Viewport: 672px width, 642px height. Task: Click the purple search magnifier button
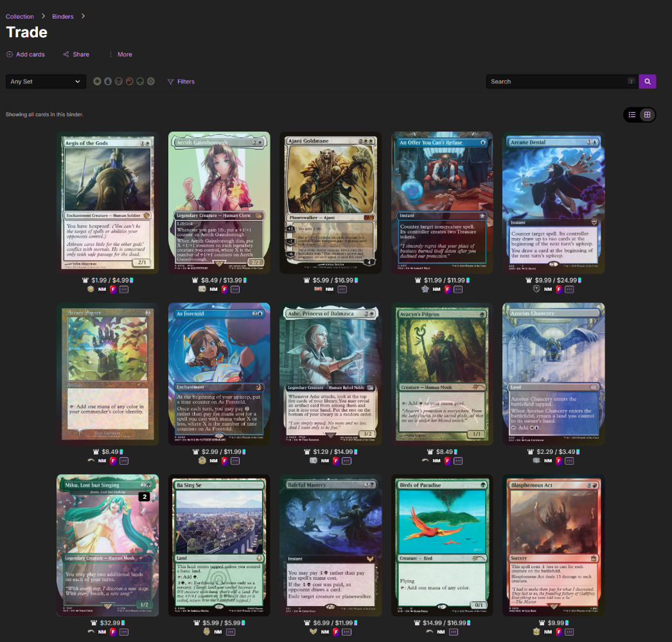coord(648,82)
